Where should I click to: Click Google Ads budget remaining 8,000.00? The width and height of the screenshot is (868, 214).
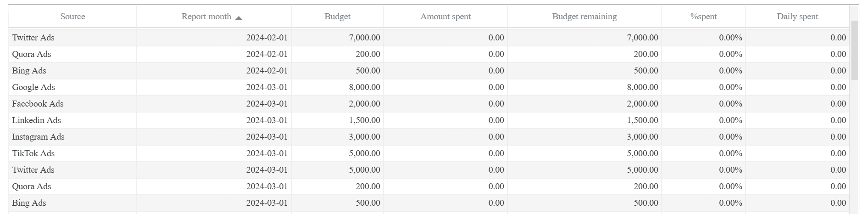(x=642, y=87)
